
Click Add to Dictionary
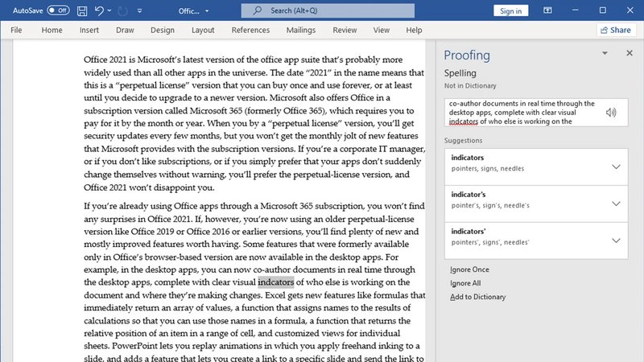478,297
